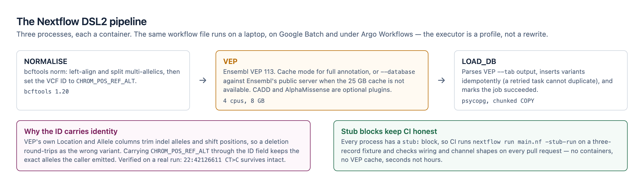Select the NORMALISE process card title
The height and width of the screenshot is (187, 644).
pyautogui.click(x=46, y=61)
